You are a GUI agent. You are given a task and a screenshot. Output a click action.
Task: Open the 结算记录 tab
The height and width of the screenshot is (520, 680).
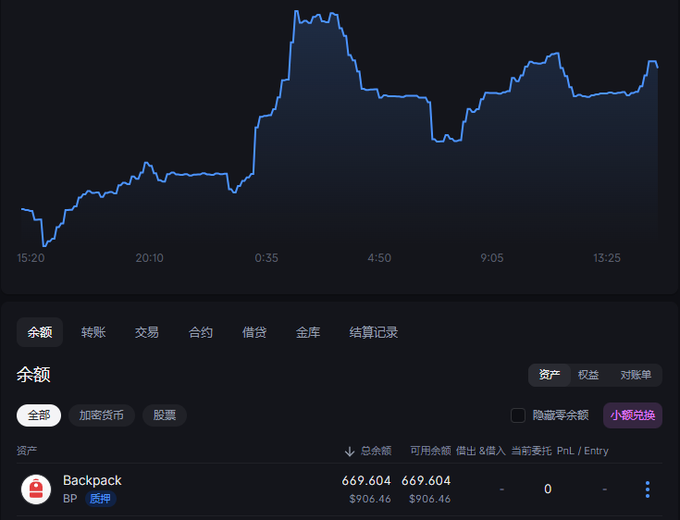[x=374, y=332]
